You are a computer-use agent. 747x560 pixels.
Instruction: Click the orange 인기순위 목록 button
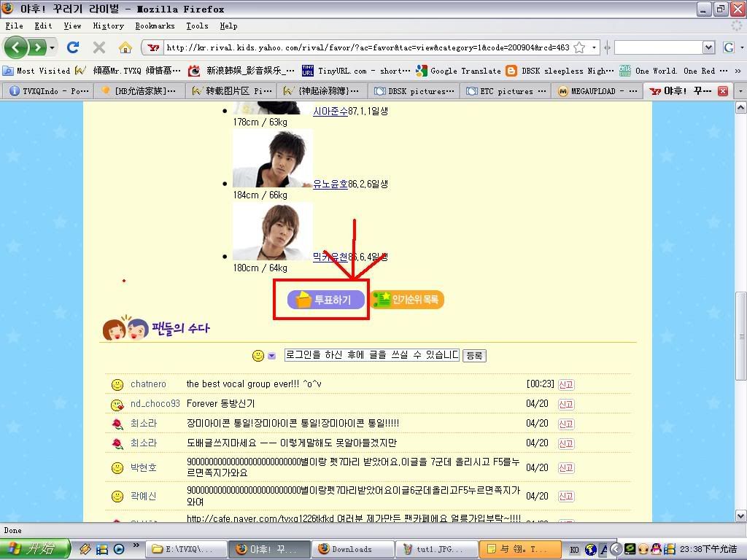[408, 300]
